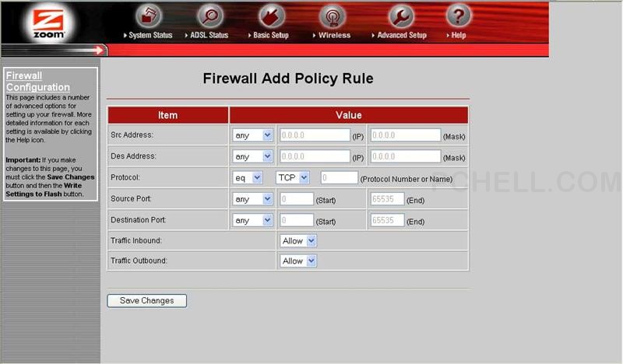Screen dimensions: 623x364
Task: Click the Advanced Setup menu label
Action: coord(402,36)
